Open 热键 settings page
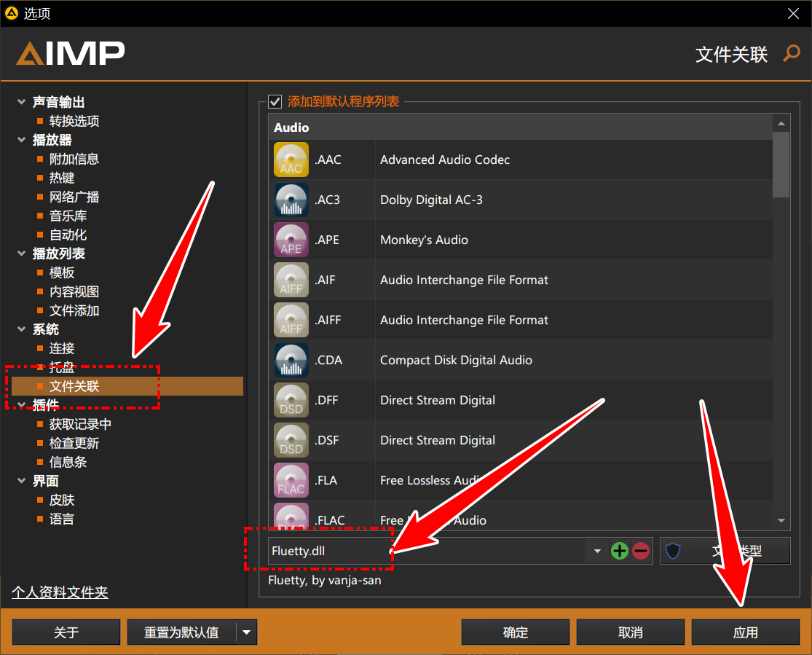Viewport: 812px width, 655px height. 62,178
